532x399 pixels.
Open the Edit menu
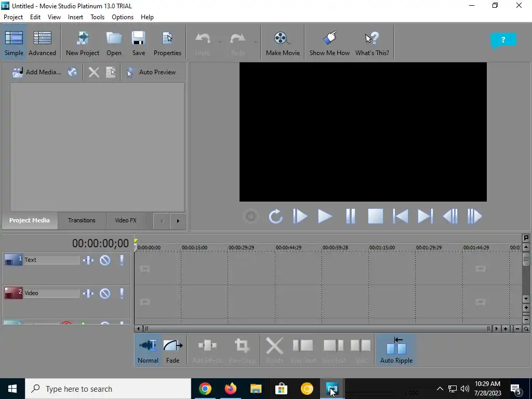tap(35, 17)
